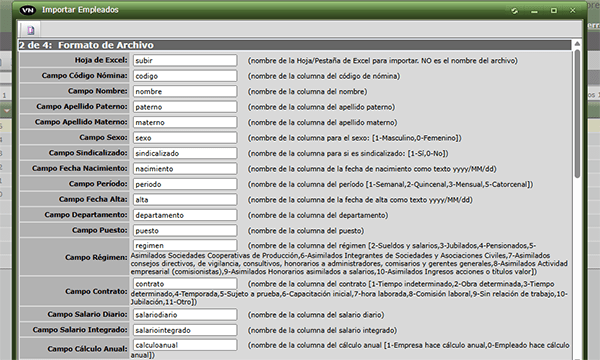This screenshot has height=360, width=600.
Task: Click the Campo Nombre input field
Action: point(185,91)
